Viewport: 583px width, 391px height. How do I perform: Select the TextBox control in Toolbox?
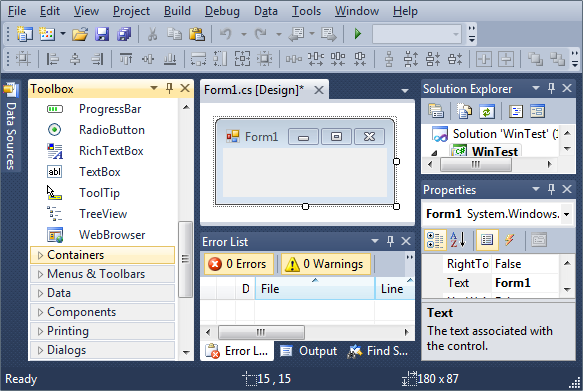[x=100, y=172]
